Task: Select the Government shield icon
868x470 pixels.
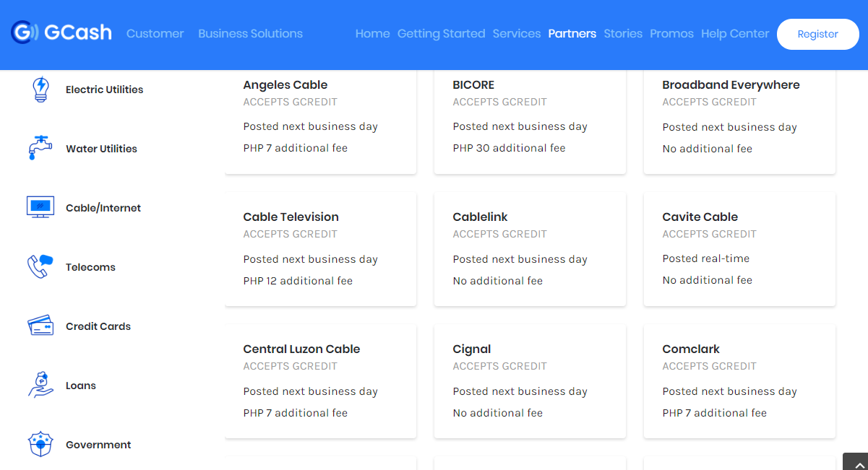Action: (40, 444)
